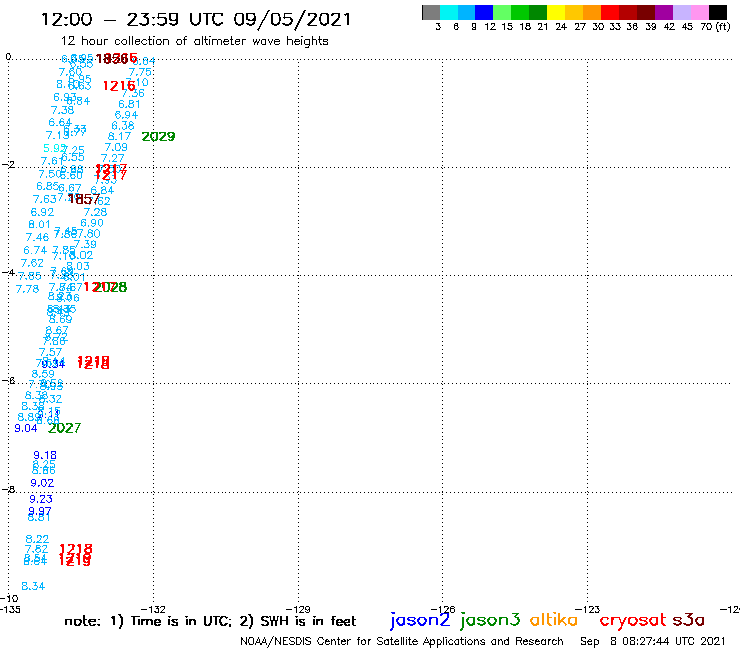Screen dimensions: 740x650
Task: Click 'NOAA/NESDIS Center for Satellite Applications and Research'
Action: tap(402, 641)
